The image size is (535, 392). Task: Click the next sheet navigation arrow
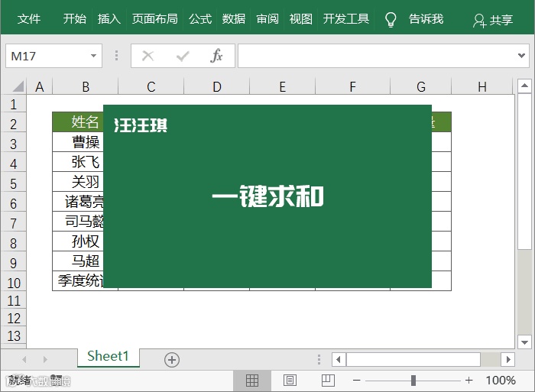point(45,359)
